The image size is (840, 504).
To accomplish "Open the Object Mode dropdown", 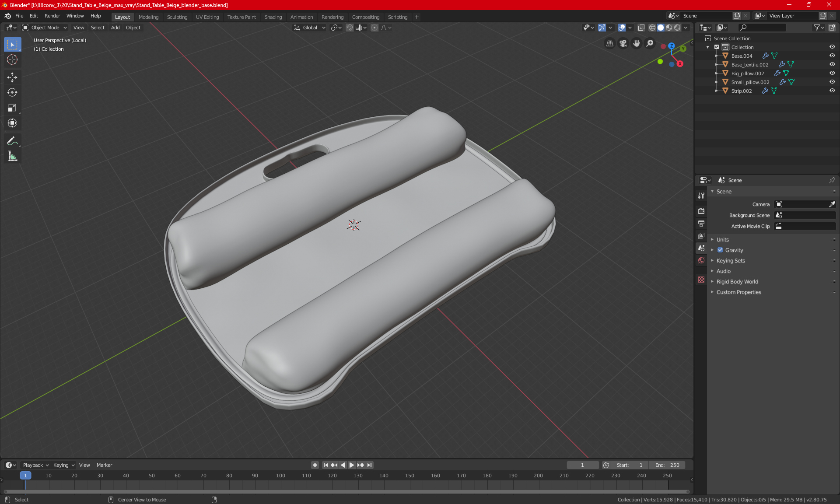I will pyautogui.click(x=45, y=28).
